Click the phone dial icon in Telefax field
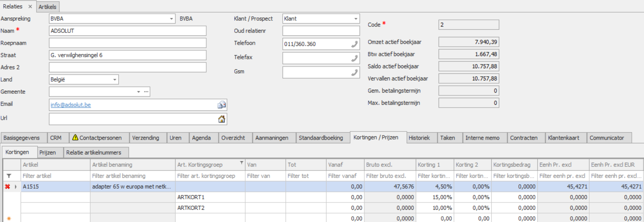 tap(355, 58)
